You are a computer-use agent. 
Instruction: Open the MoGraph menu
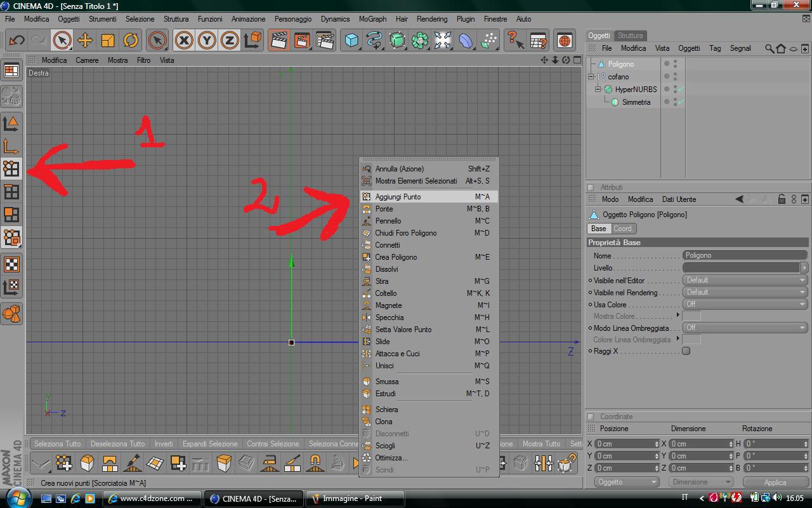coord(372,19)
